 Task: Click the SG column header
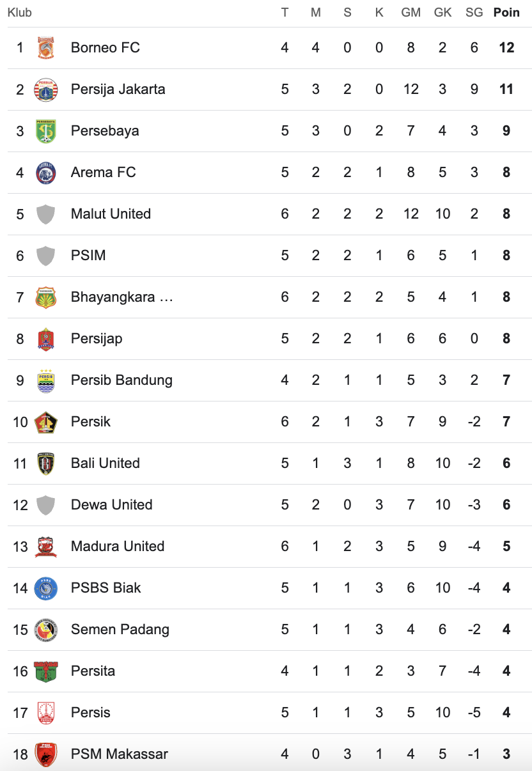(474, 13)
